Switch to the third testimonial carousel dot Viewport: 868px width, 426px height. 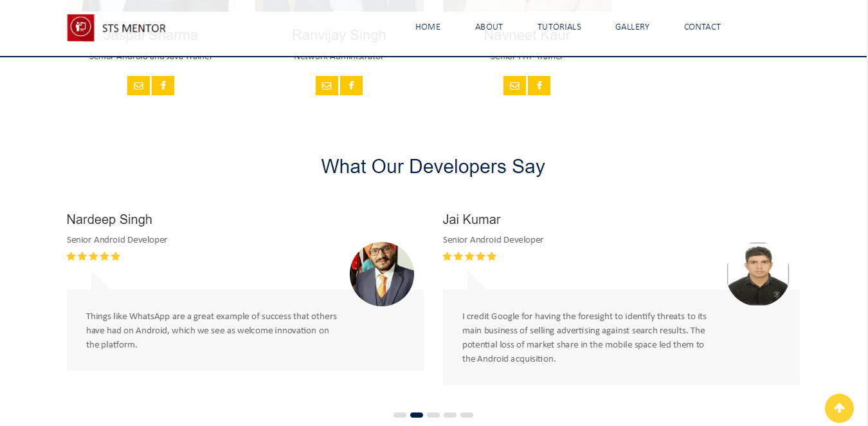[x=433, y=415]
